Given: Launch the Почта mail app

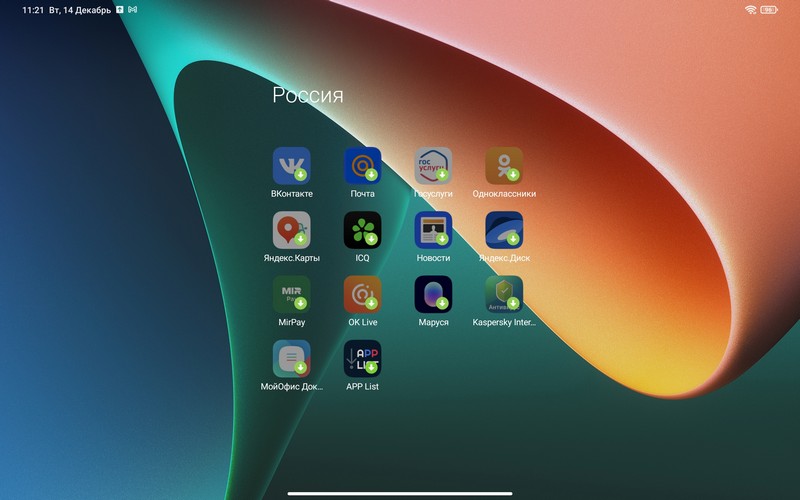Looking at the screenshot, I should click(x=362, y=166).
